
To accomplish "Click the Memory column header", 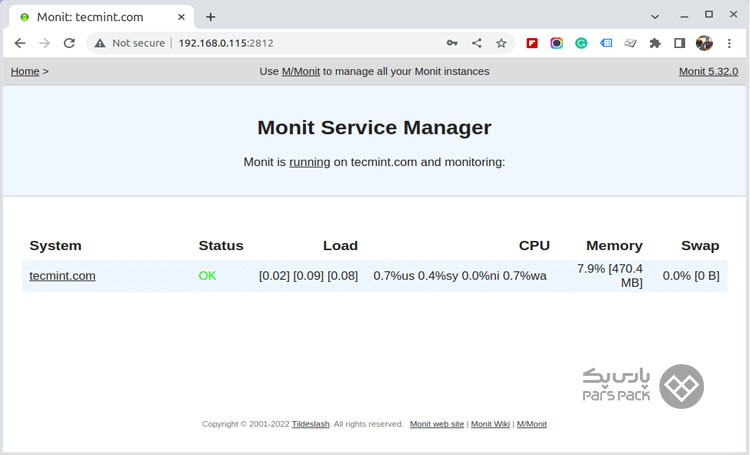I will (x=614, y=245).
